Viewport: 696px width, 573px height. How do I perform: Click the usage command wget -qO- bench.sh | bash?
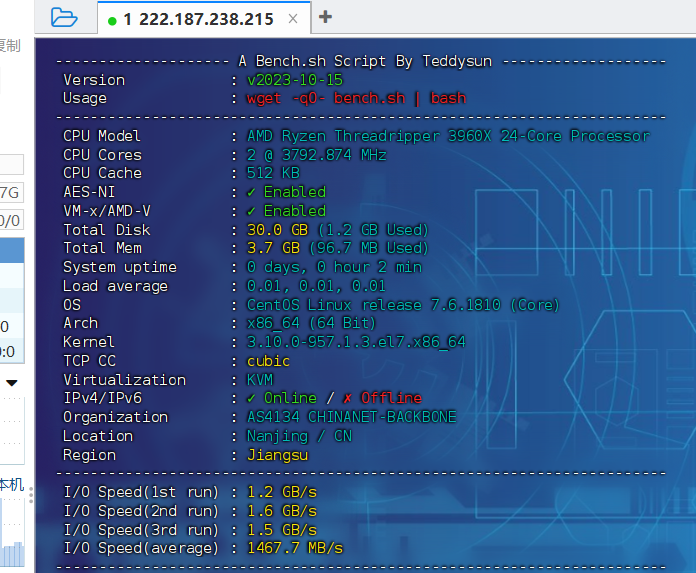point(356,98)
